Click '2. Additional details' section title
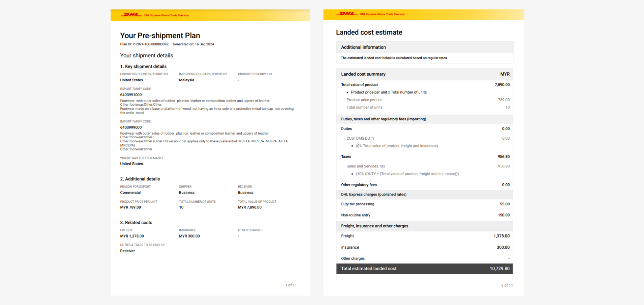This screenshot has width=644, height=305. 140,179
